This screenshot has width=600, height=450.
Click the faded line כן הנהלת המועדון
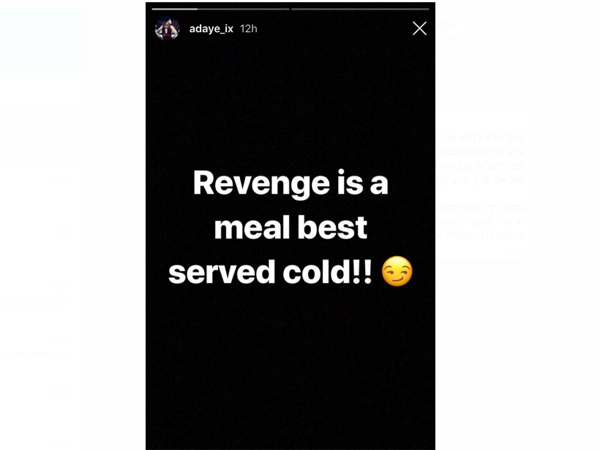tap(479, 235)
